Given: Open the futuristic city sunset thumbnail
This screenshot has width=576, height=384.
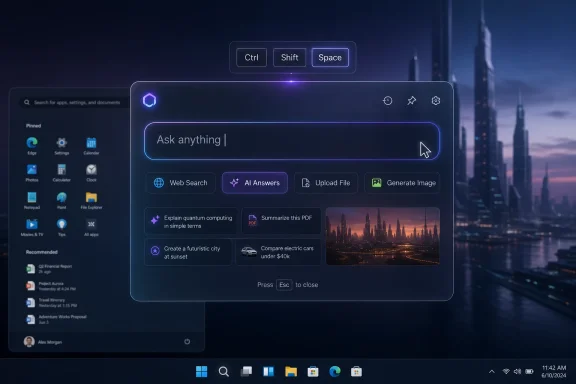Looking at the screenshot, I should pyautogui.click(x=383, y=236).
